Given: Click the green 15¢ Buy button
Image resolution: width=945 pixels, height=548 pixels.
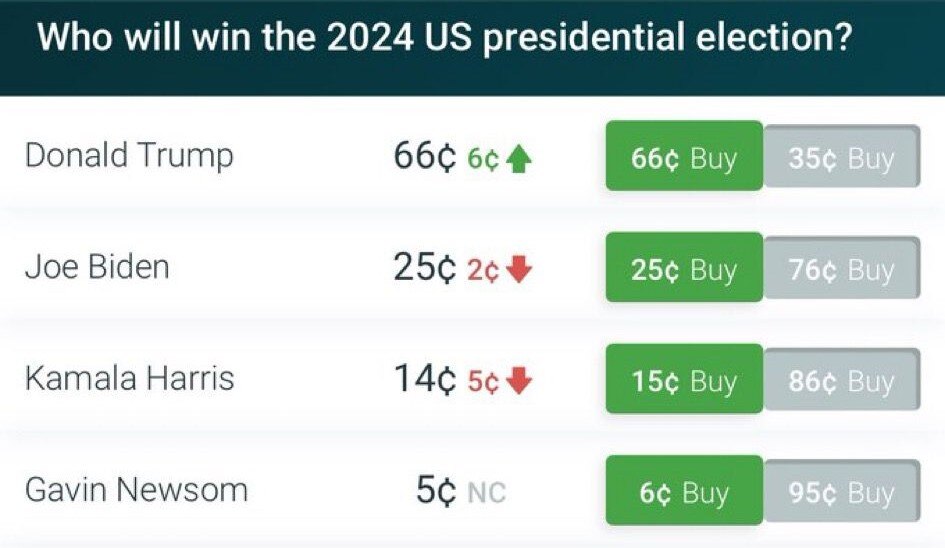Looking at the screenshot, I should pos(684,381).
